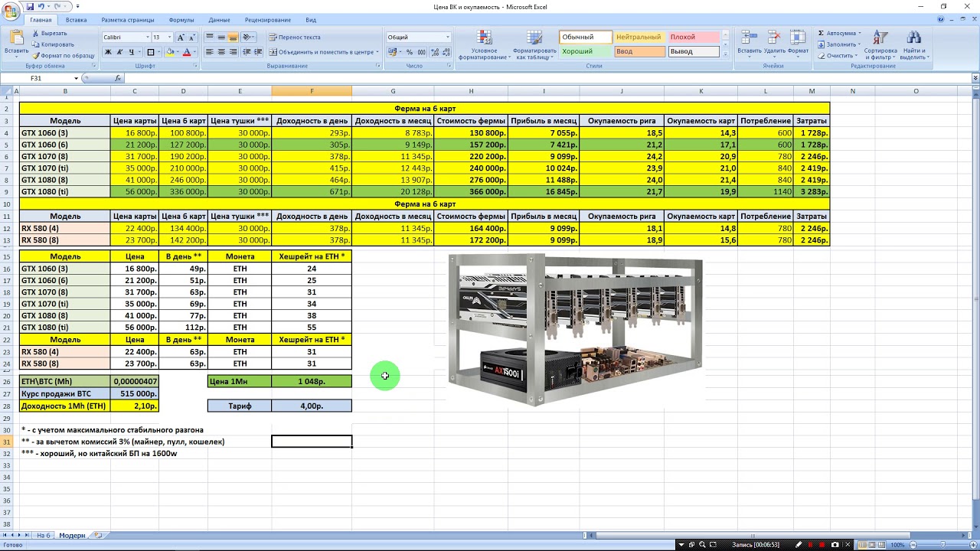
Task: Switch to the Формулы ribbon tab
Action: 181,20
